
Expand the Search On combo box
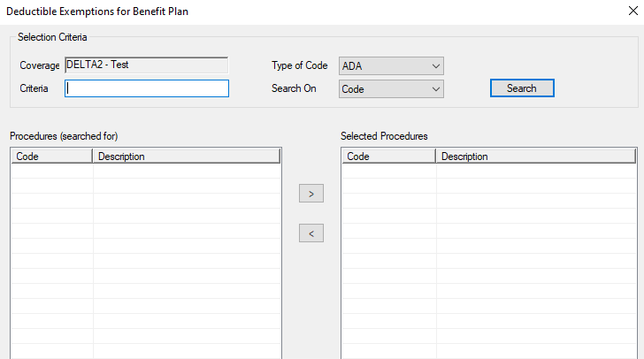pyautogui.click(x=391, y=88)
